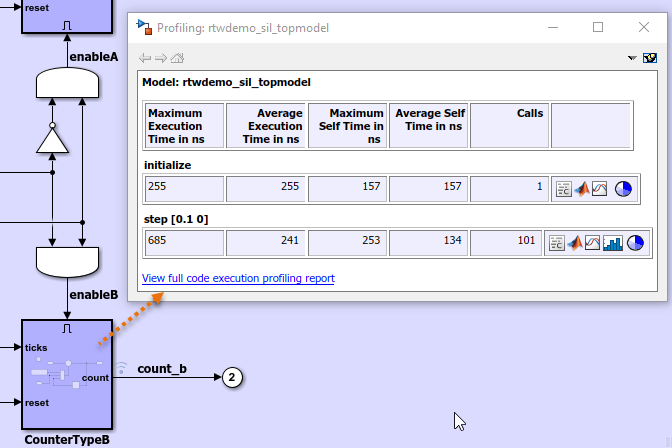Click the Maximum Execution Time in ns header
The image size is (672, 448).
tap(184, 126)
